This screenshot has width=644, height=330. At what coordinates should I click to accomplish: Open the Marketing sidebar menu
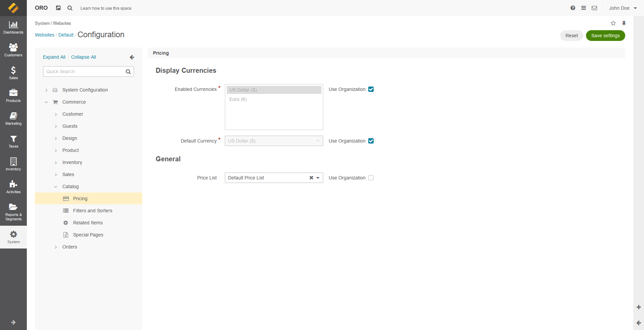pos(13,119)
